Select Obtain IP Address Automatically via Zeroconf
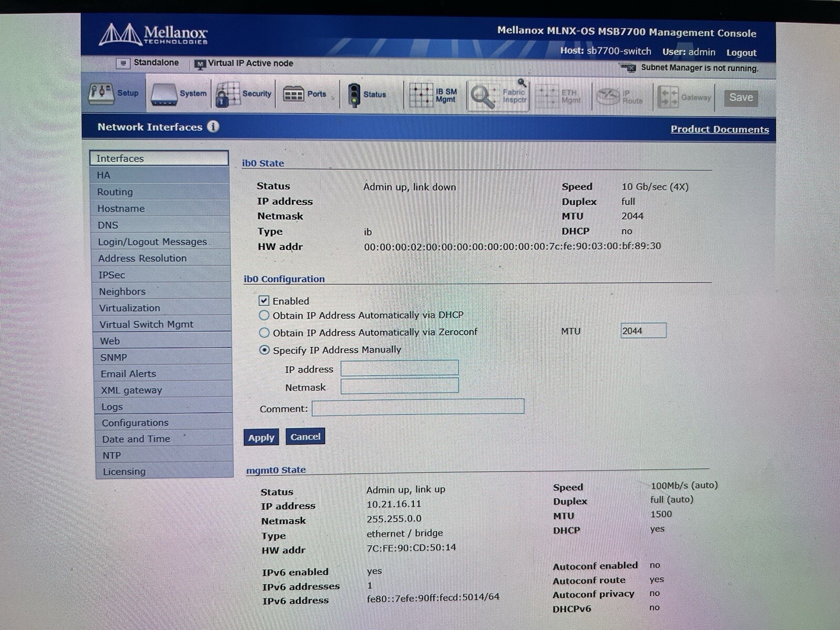Viewport: 840px width, 630px height. [x=264, y=332]
